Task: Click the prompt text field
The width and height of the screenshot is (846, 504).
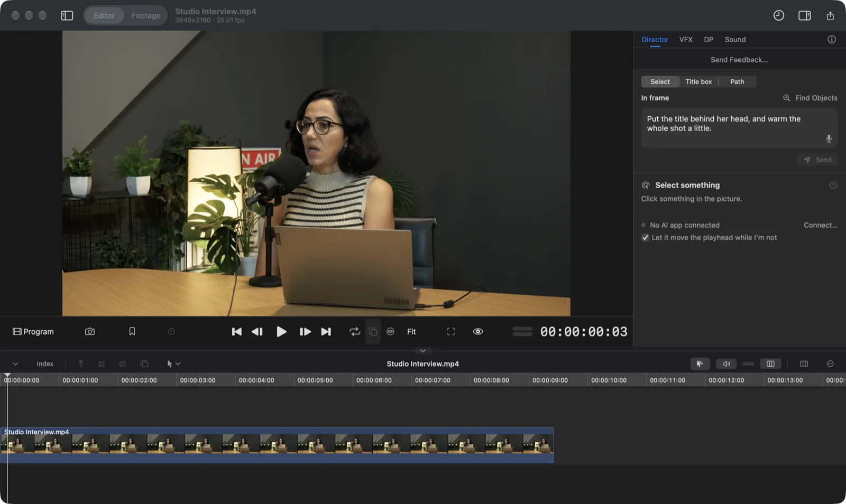Action: pos(739,128)
